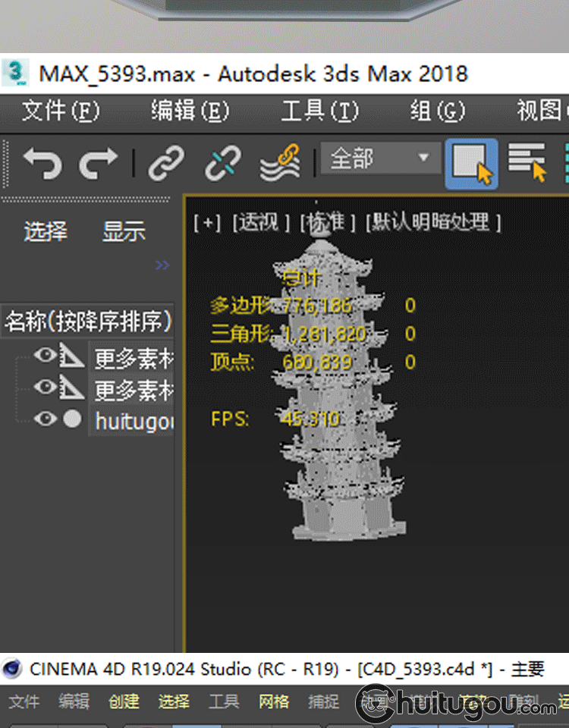Toggle visibility eye of first 更多素材 row
The width and height of the screenshot is (569, 728).
pos(45,355)
